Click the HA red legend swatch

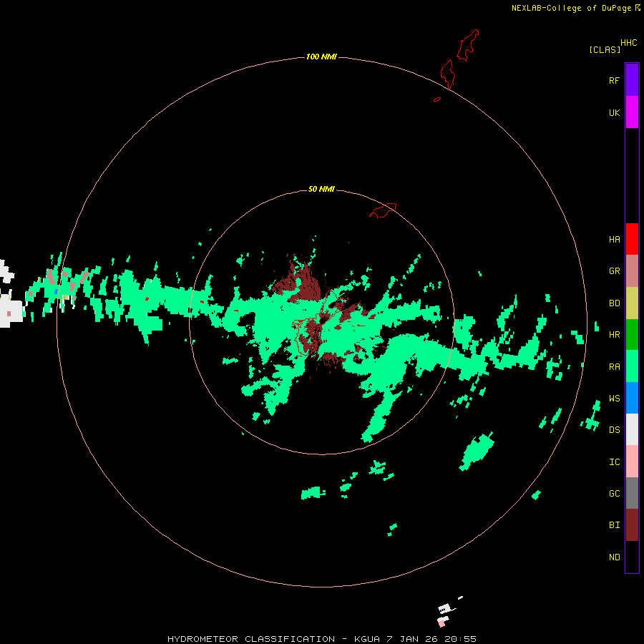632,239
